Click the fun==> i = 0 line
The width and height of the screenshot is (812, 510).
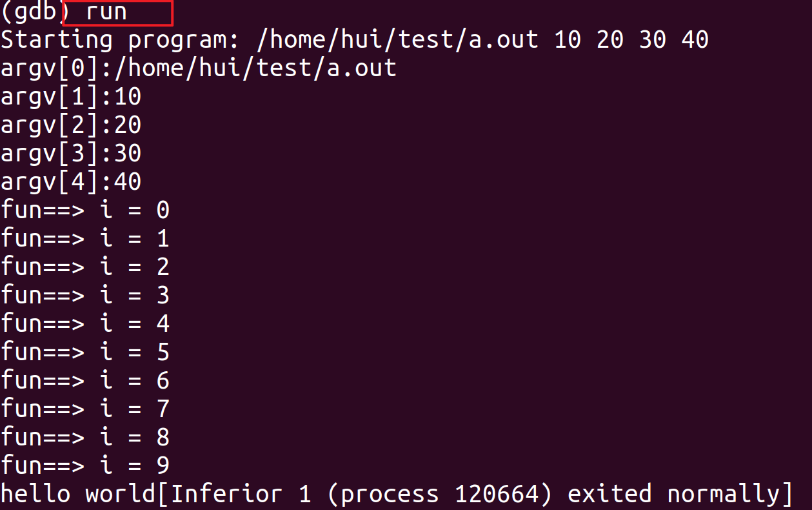tap(85, 210)
